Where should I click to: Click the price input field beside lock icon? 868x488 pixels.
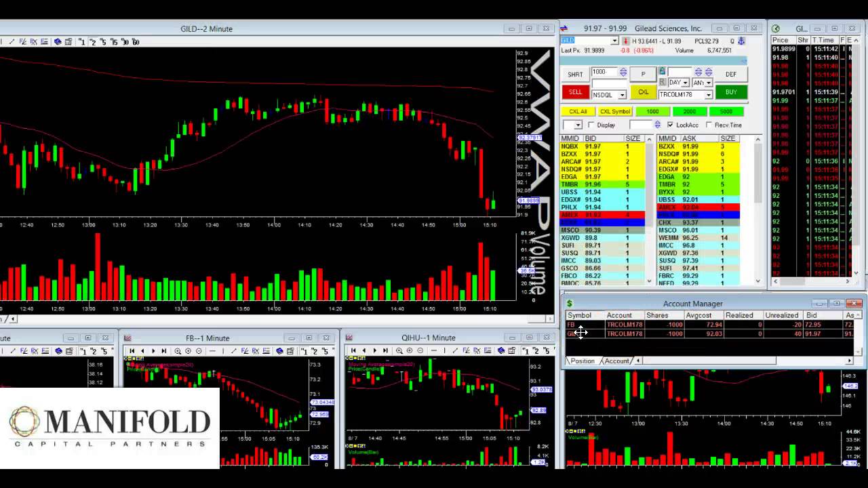679,72
